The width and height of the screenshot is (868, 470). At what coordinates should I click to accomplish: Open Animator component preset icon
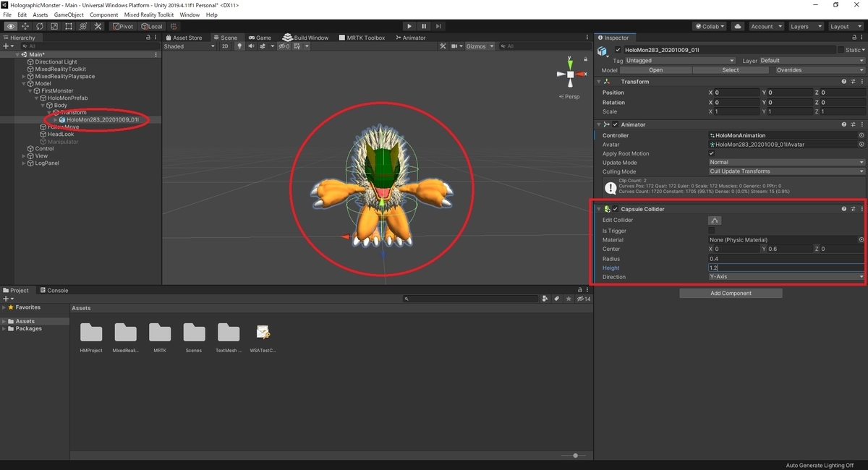coord(853,124)
